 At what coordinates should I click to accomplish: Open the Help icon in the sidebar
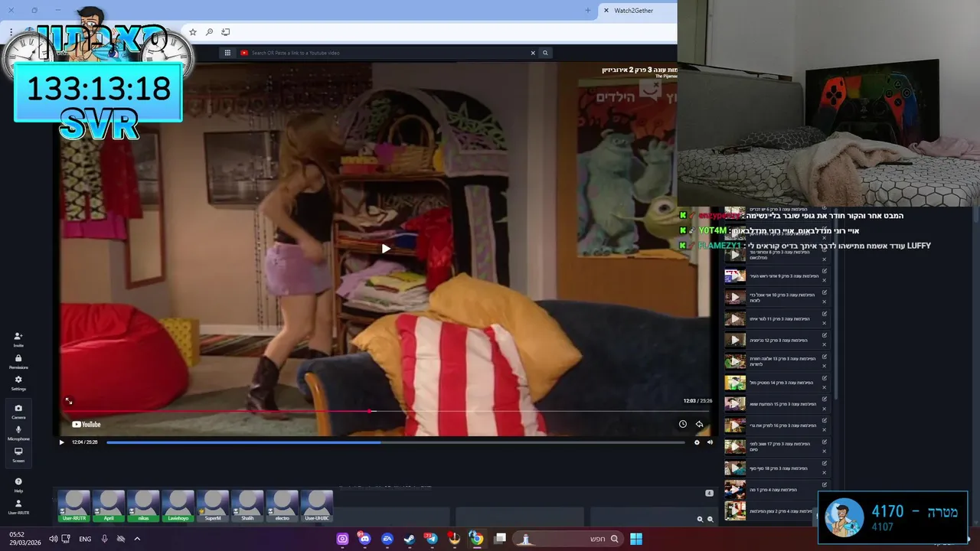tap(18, 484)
